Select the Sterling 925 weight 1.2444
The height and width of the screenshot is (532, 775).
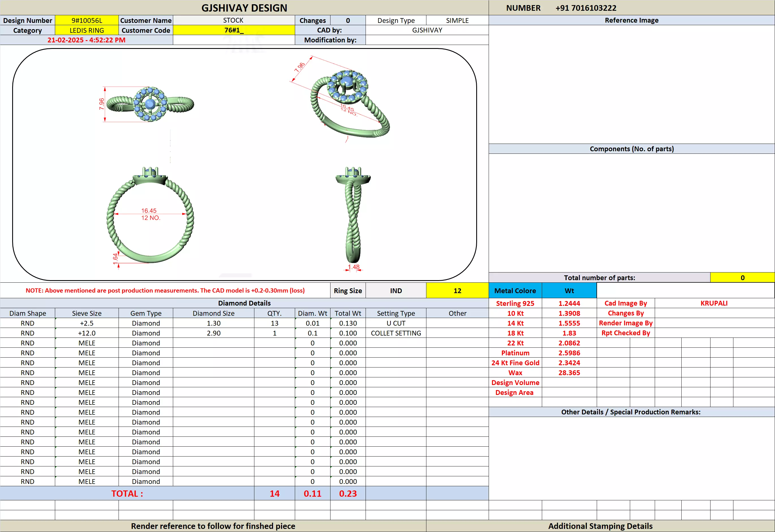click(x=569, y=303)
